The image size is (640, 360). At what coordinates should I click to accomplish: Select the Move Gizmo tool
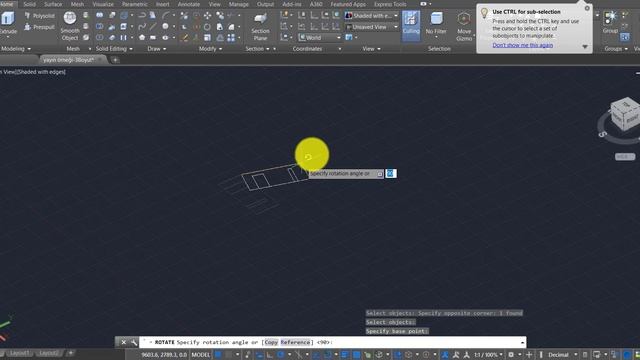pyautogui.click(x=464, y=27)
